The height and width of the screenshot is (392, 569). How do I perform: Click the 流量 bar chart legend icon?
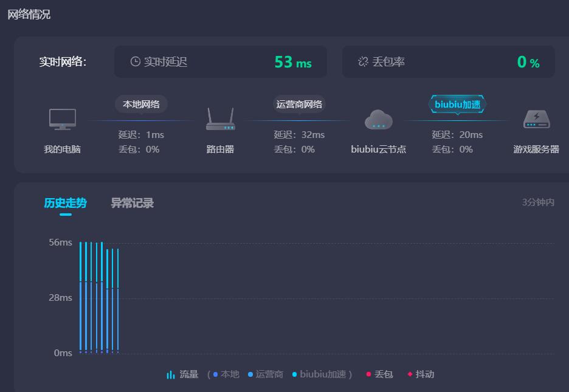171,374
